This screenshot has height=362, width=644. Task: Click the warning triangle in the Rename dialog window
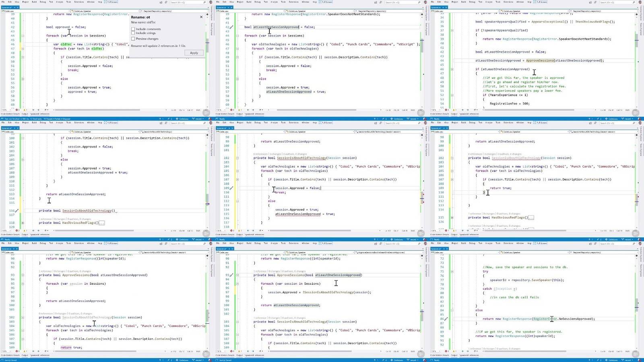(x=25, y=110)
